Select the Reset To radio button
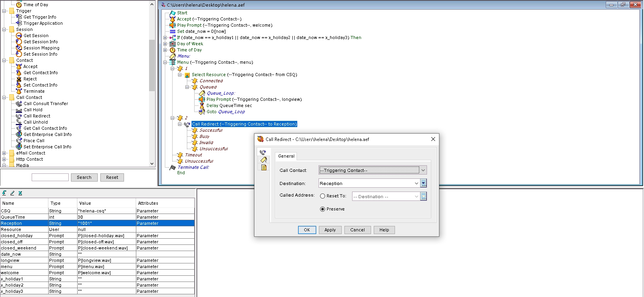644x297 pixels. click(322, 196)
